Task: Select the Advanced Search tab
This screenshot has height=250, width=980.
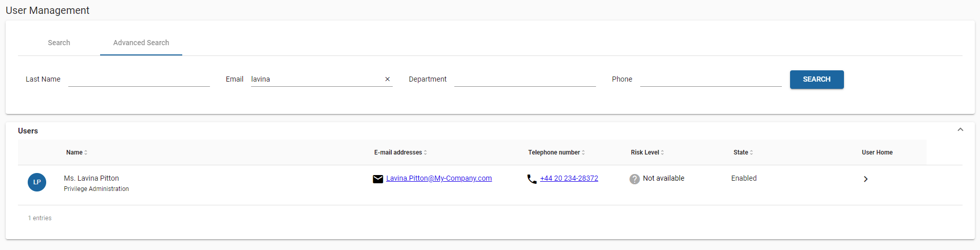Action: click(x=141, y=43)
